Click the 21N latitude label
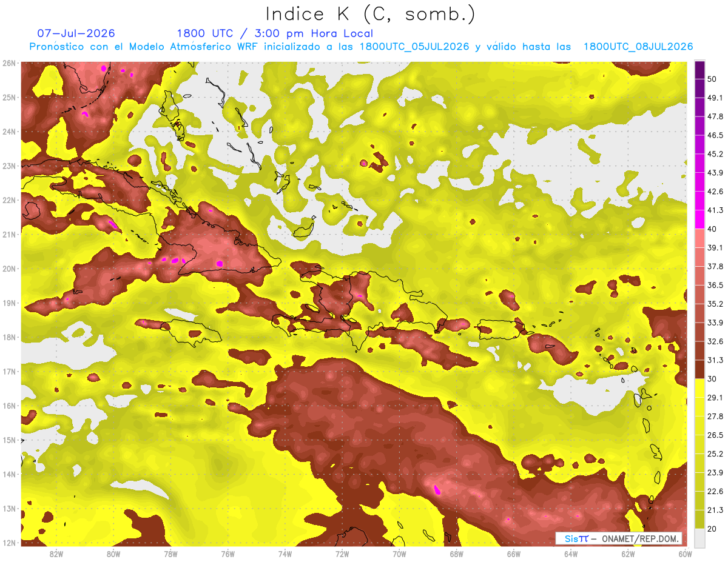This screenshot has width=728, height=562. pos(8,234)
